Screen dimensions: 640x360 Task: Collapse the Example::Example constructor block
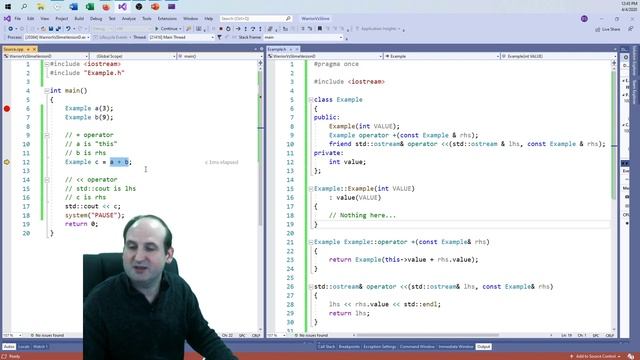[x=311, y=189]
